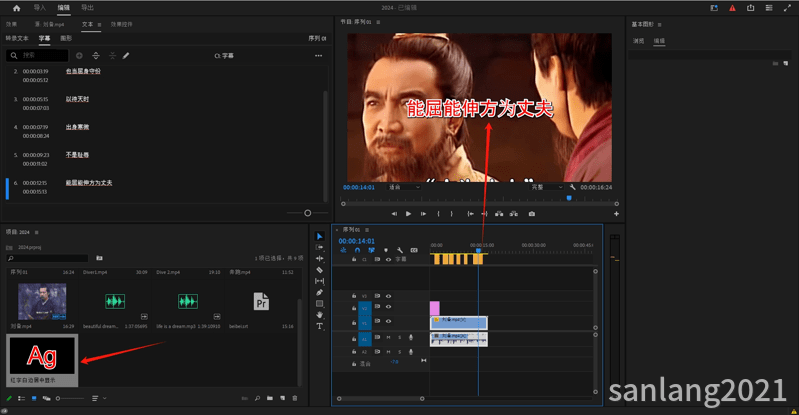799x415 pixels.
Task: Click the Export Frame camera icon
Action: coord(531,214)
